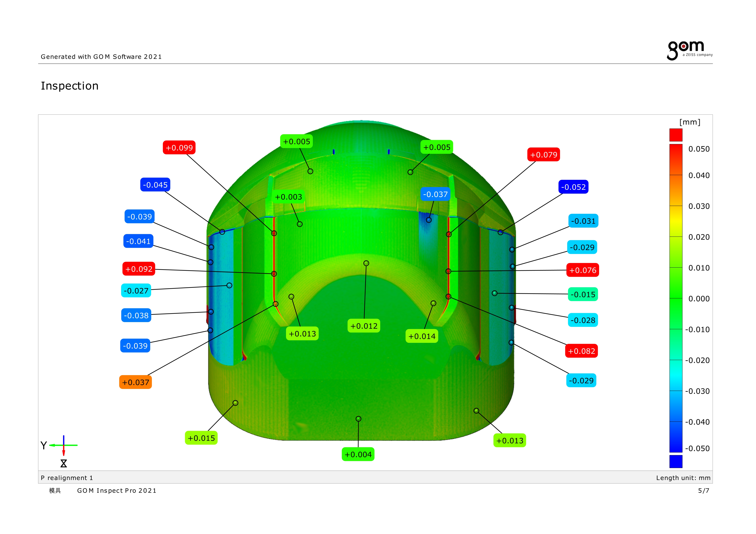Click the positive 0.020 legend scale value
The width and height of the screenshot is (756, 534).
(x=699, y=237)
